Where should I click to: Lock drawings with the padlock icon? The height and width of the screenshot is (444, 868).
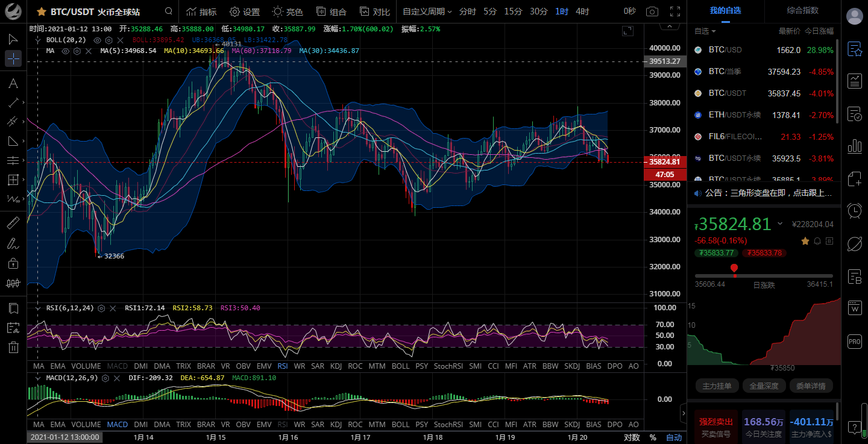(13, 263)
